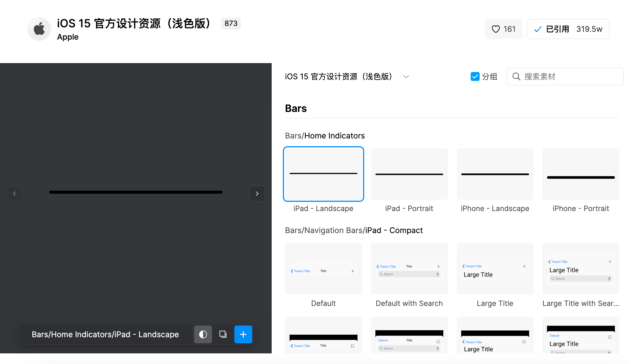Click the 873 count badge
Viewport: 630px width, 364px height.
coord(231,23)
